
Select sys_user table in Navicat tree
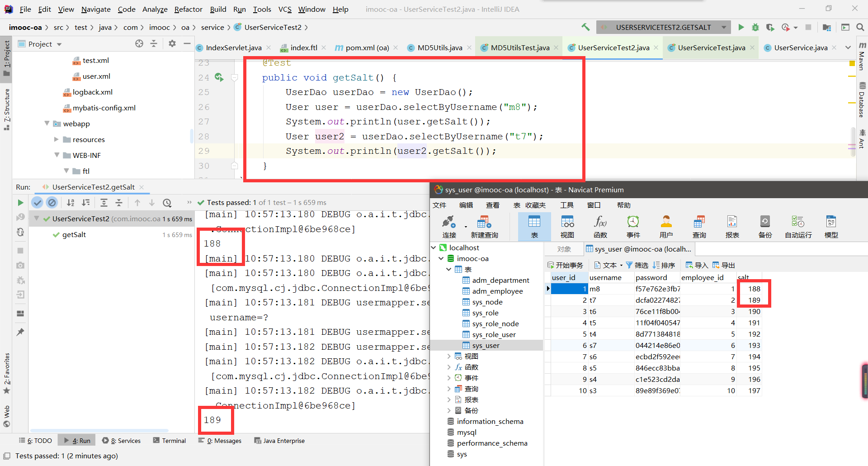[x=486, y=345]
